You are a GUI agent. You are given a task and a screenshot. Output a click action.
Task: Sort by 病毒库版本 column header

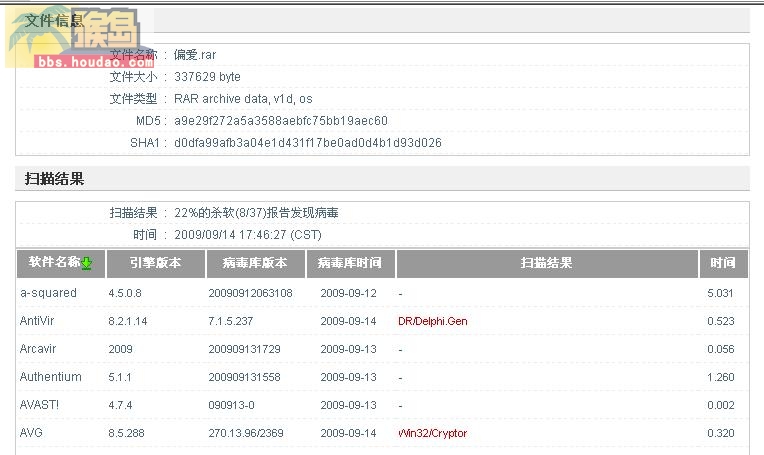pyautogui.click(x=255, y=264)
